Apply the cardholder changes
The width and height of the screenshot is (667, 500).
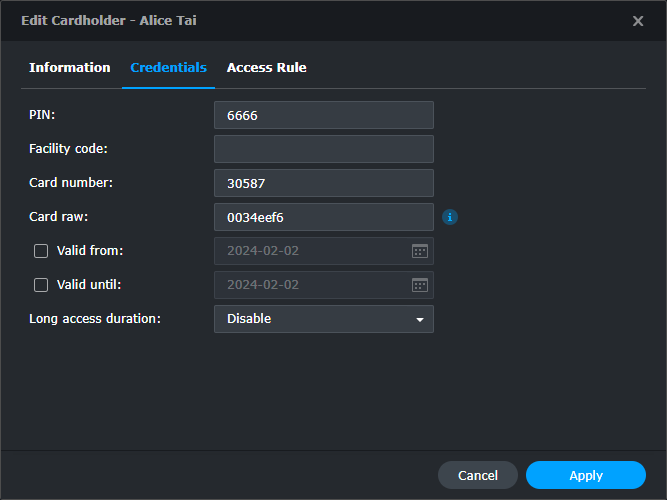click(x=586, y=475)
